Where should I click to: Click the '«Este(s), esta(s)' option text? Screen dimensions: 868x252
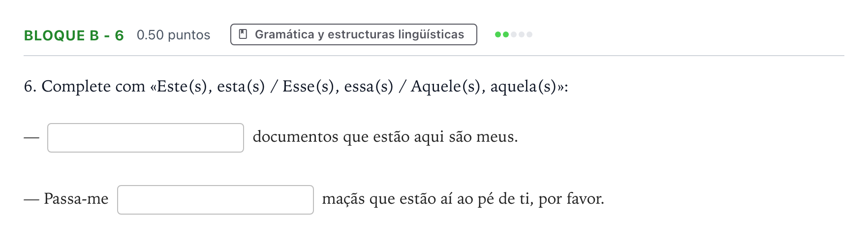pos(208,87)
